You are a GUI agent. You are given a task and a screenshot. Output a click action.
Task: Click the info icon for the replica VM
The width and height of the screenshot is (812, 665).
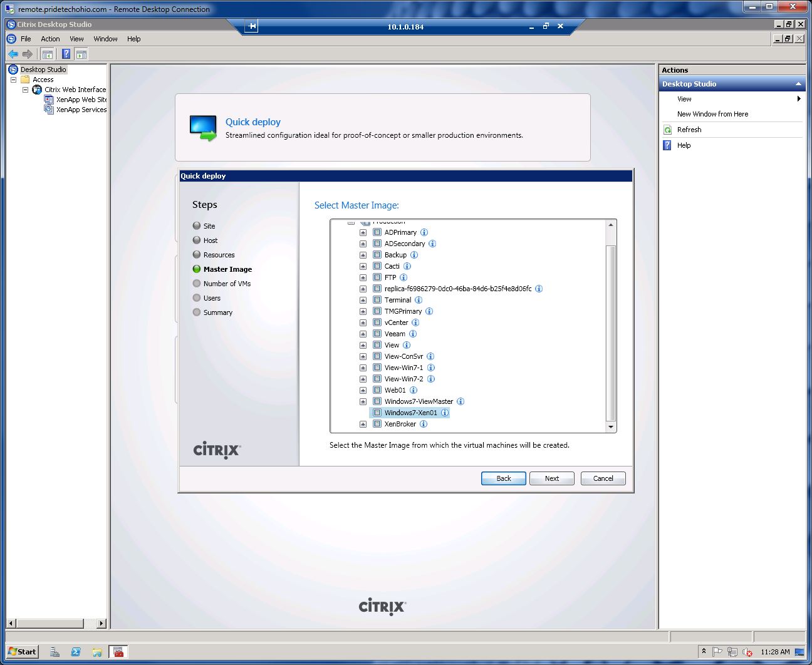point(539,289)
